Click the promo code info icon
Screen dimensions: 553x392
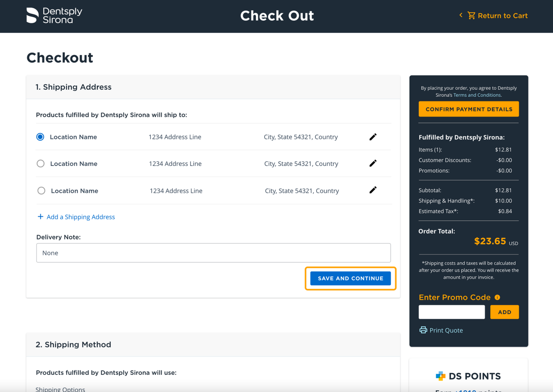coord(497,297)
